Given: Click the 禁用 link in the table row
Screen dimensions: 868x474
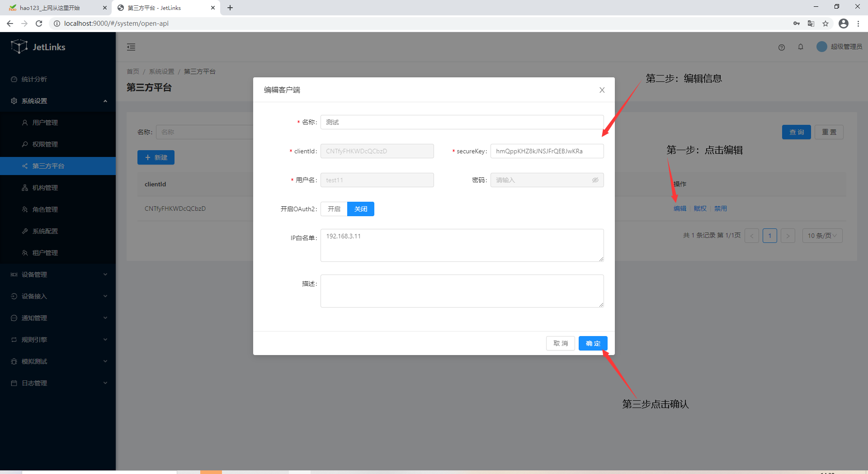Looking at the screenshot, I should click(721, 209).
